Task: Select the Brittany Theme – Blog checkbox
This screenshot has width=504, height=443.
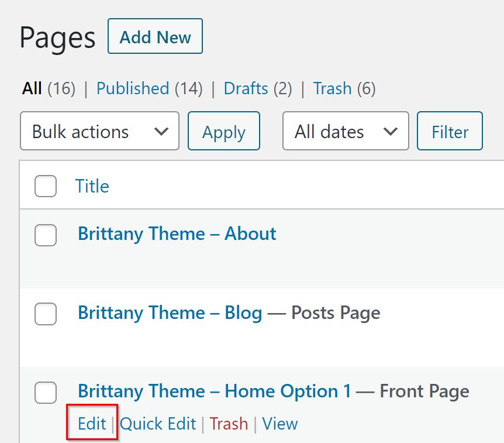Action: coord(46,314)
